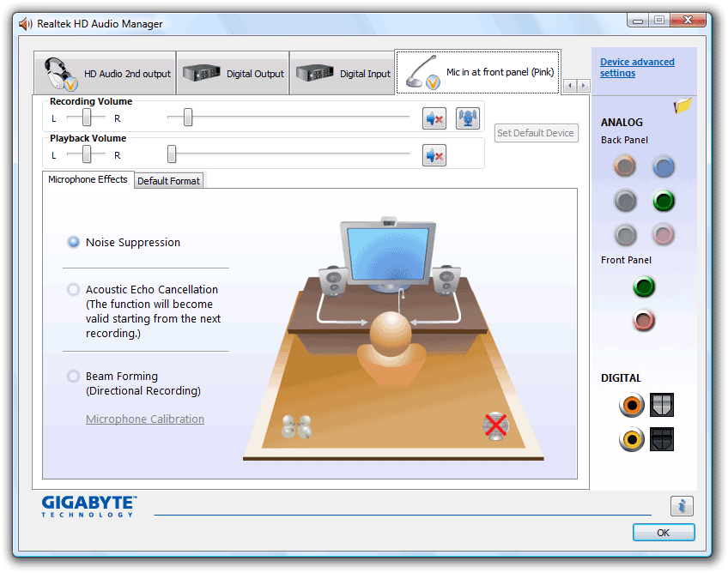This screenshot has height=573, width=728.
Task: Click the blue back panel jack
Action: (664, 166)
